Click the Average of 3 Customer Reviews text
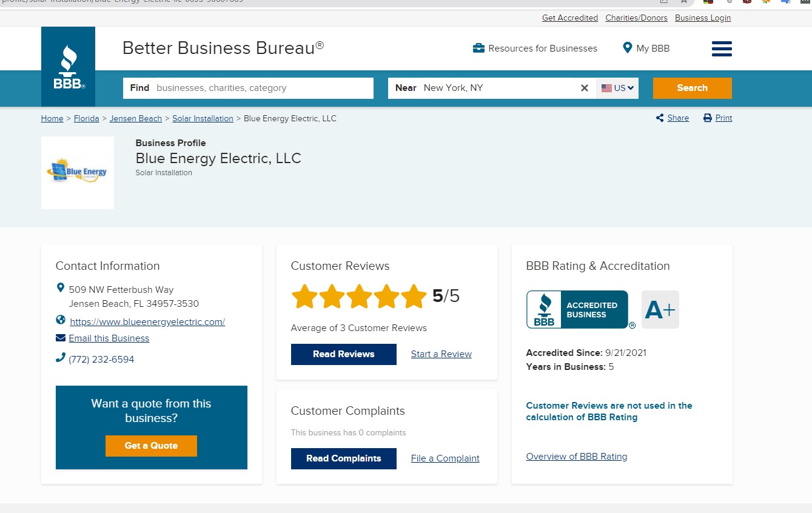The height and width of the screenshot is (513, 812). [359, 328]
